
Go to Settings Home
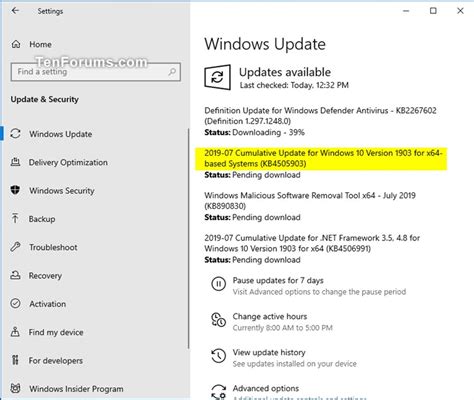tap(40, 44)
